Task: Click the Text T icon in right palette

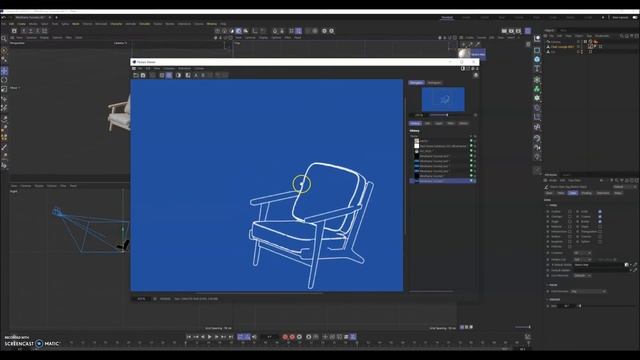Action: 537,69
